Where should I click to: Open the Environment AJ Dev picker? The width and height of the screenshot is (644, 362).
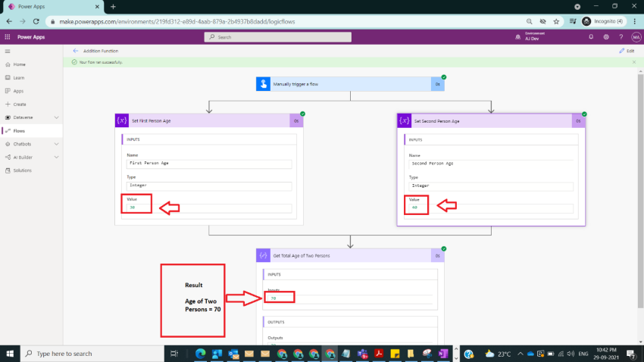[x=530, y=36]
